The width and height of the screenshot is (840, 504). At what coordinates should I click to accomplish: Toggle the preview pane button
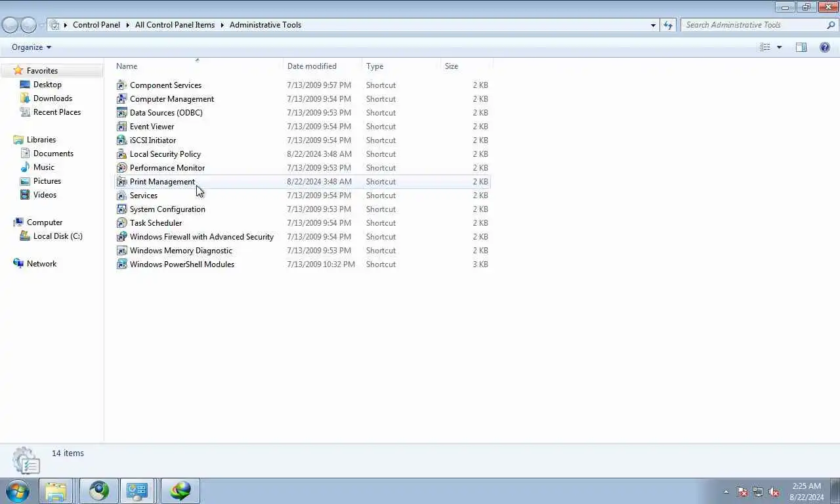tap(801, 47)
